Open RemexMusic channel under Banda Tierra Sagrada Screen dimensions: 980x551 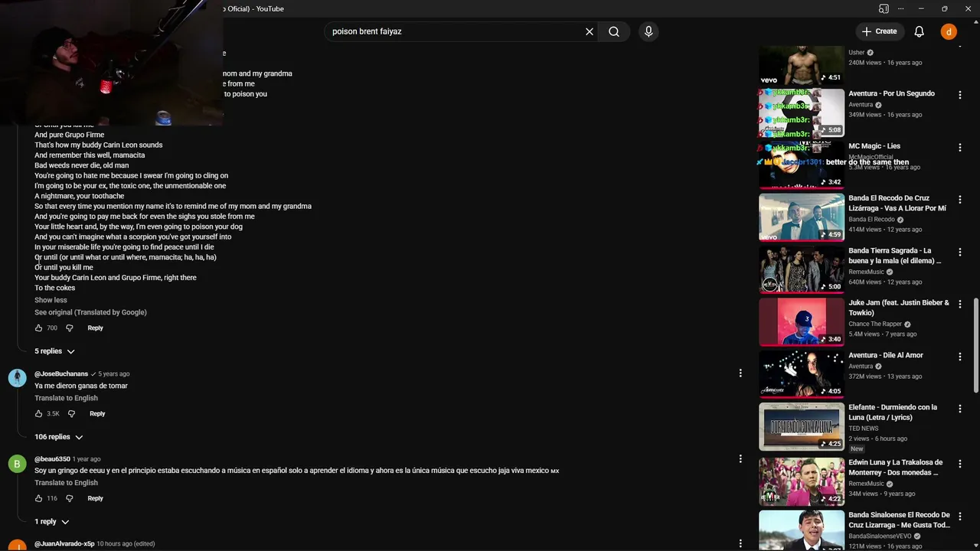tap(866, 272)
